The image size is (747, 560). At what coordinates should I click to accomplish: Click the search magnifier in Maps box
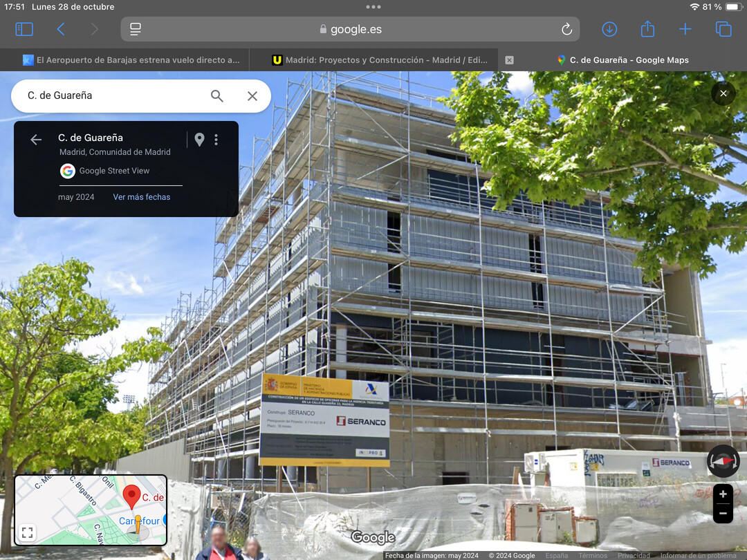216,95
